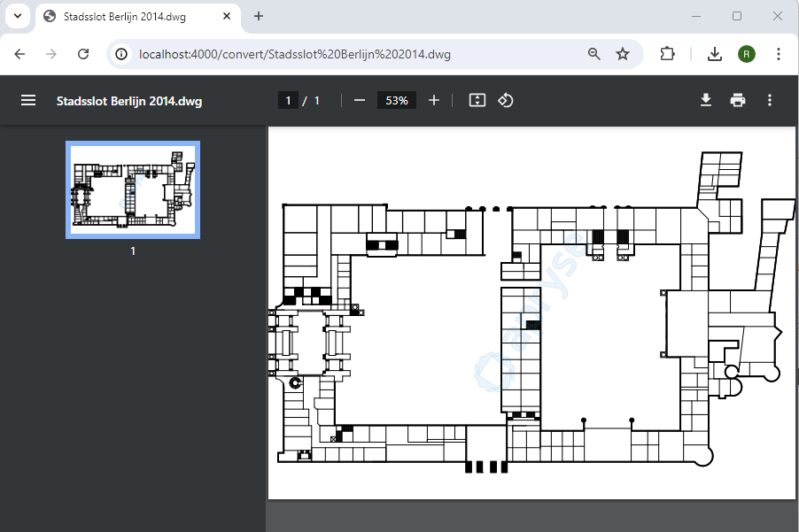Screen dimensions: 799x532
Task: Close the Stadsslot Berlijn 2014.dwg tab
Action: pyautogui.click(x=227, y=16)
